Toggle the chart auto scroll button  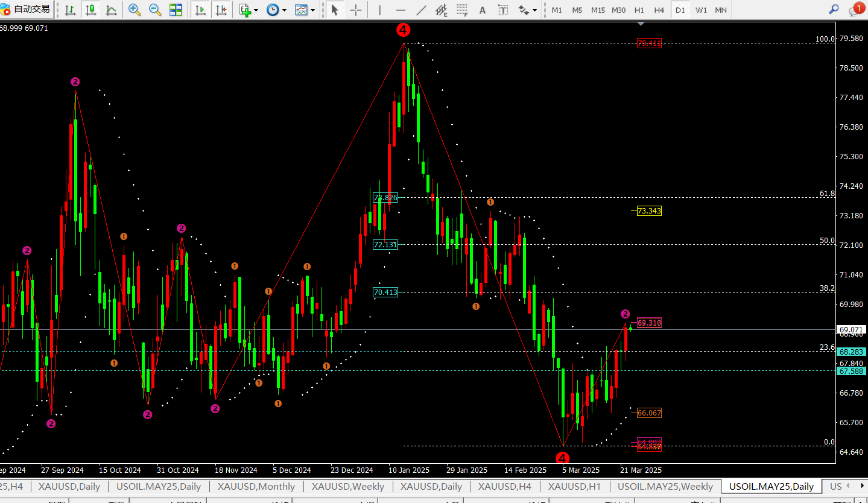pyautogui.click(x=200, y=10)
